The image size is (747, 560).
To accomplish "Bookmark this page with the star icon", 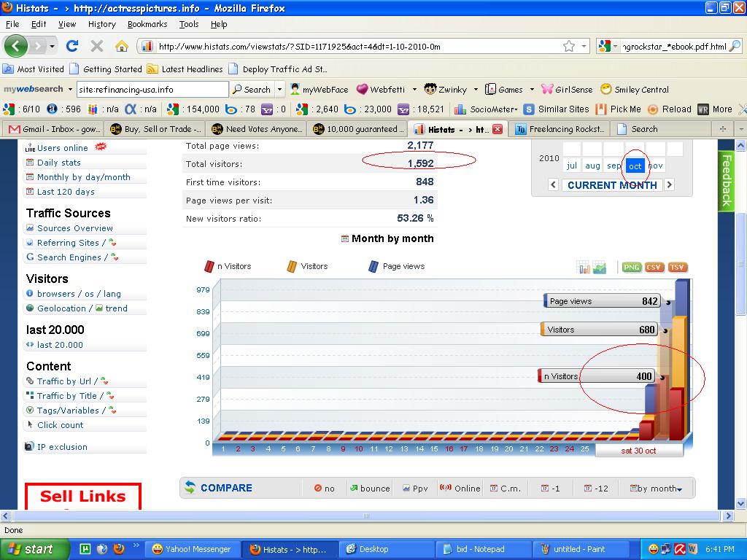I will pyautogui.click(x=569, y=46).
